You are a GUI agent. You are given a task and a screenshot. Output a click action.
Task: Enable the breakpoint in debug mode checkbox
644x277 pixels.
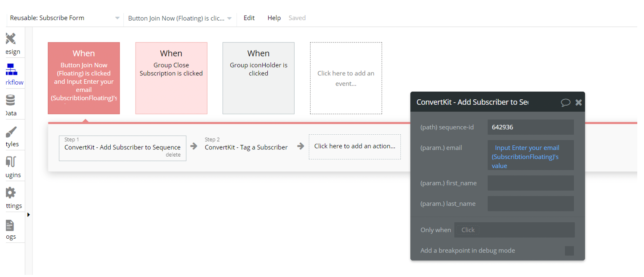(x=569, y=250)
